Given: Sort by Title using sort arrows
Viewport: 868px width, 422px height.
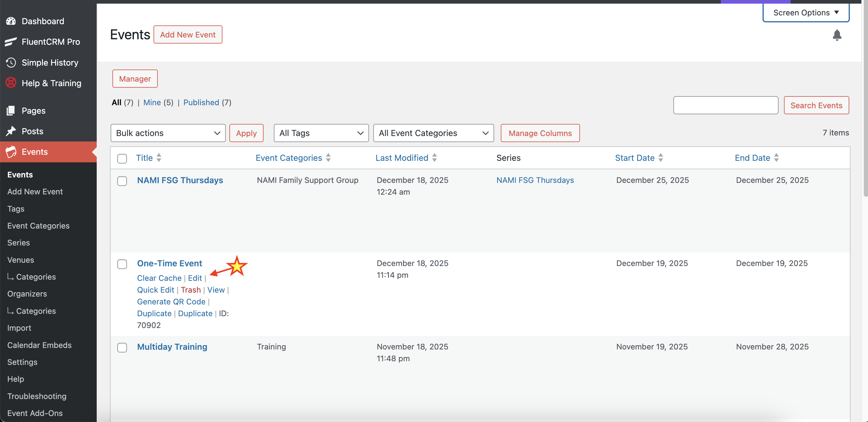Looking at the screenshot, I should 159,158.
